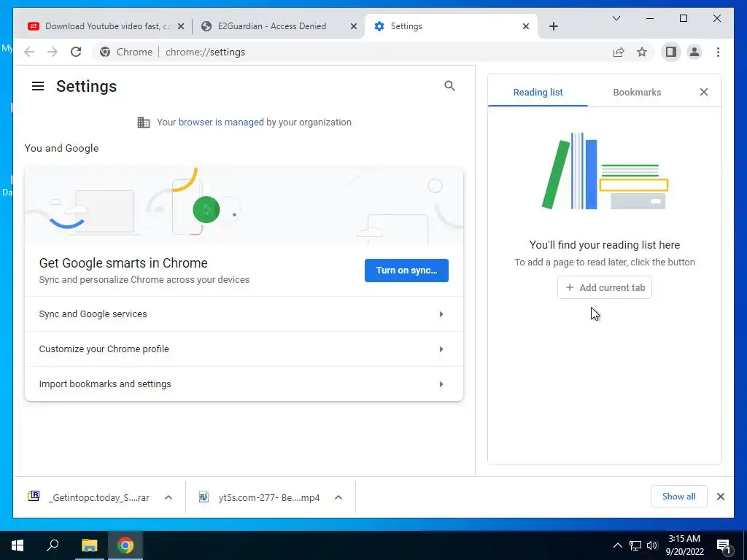Open the browser is managed link
Screen dimensions: 747x560
point(221,122)
